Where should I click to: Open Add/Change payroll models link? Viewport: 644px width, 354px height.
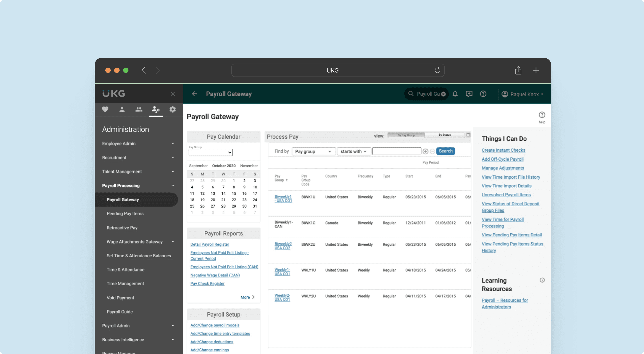[215, 325]
